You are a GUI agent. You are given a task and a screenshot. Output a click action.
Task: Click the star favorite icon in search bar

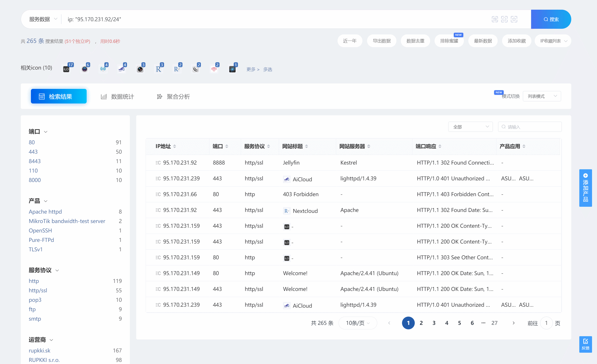click(514, 19)
